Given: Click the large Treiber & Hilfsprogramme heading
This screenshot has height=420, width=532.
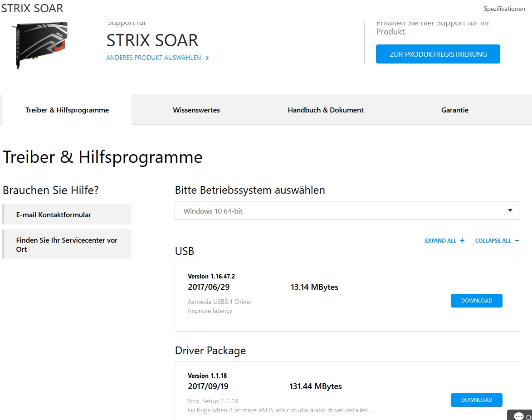Looking at the screenshot, I should pyautogui.click(x=102, y=157).
